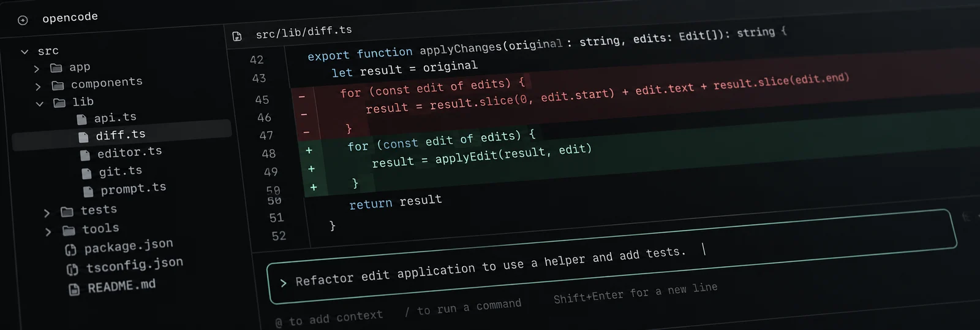Viewport: 980px width, 330px height.
Task: Click the lib folder icon
Action: (x=59, y=102)
